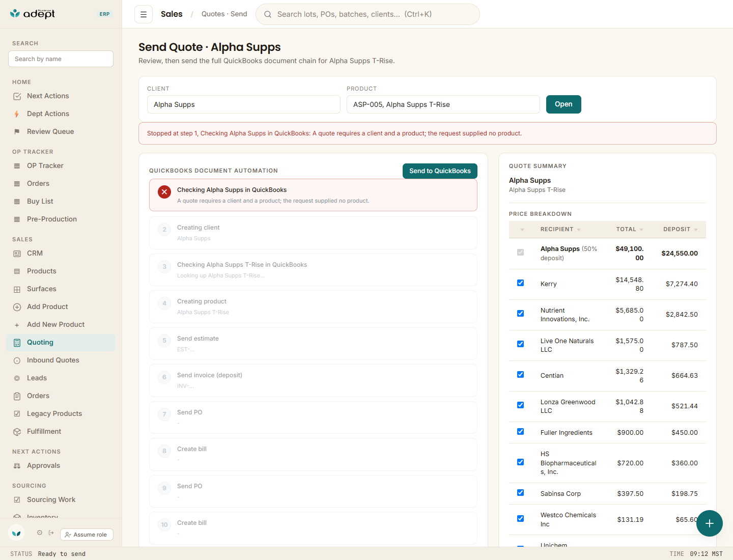Screen dimensions: 733x560
Task: Click the Ready to send status text
Action: 62,554
